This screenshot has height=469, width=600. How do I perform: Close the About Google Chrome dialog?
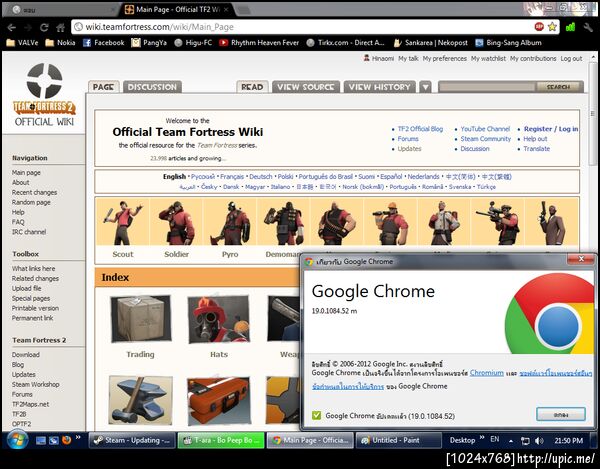pyautogui.click(x=581, y=259)
